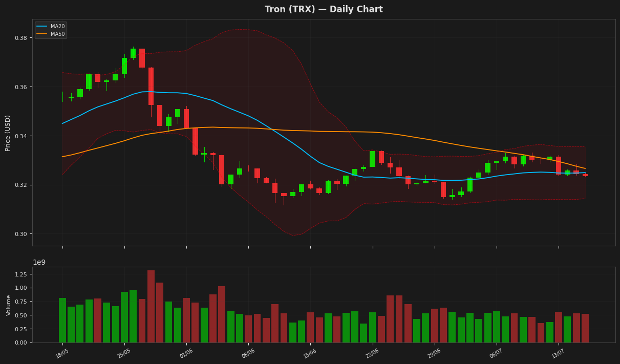Click the "Price (USD)" axis label
The width and height of the screenshot is (620, 364).
[8, 133]
